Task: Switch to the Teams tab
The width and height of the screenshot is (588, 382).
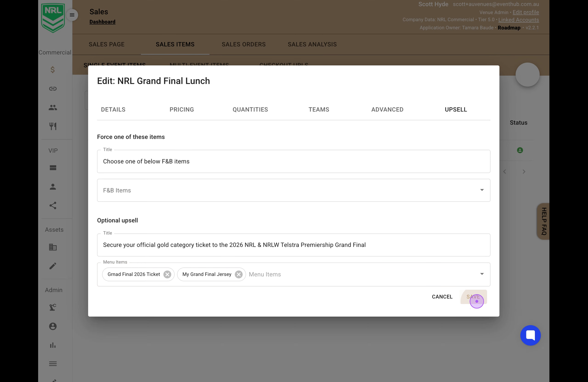Action: (319, 110)
